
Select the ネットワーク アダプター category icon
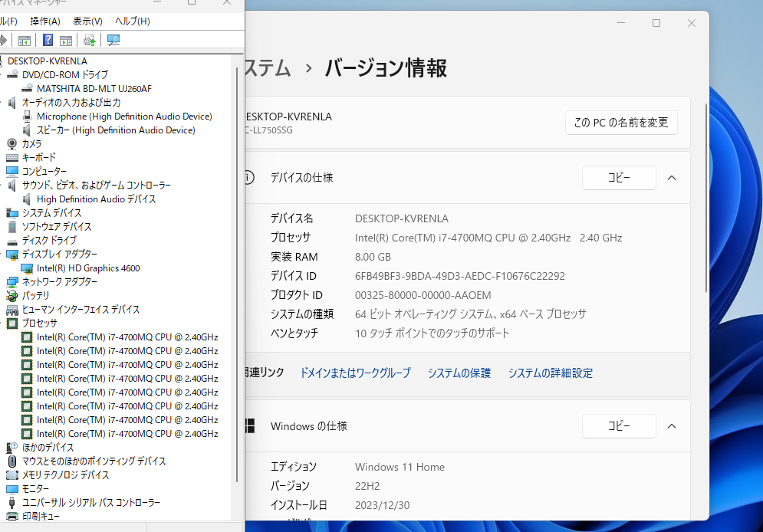pyautogui.click(x=12, y=282)
